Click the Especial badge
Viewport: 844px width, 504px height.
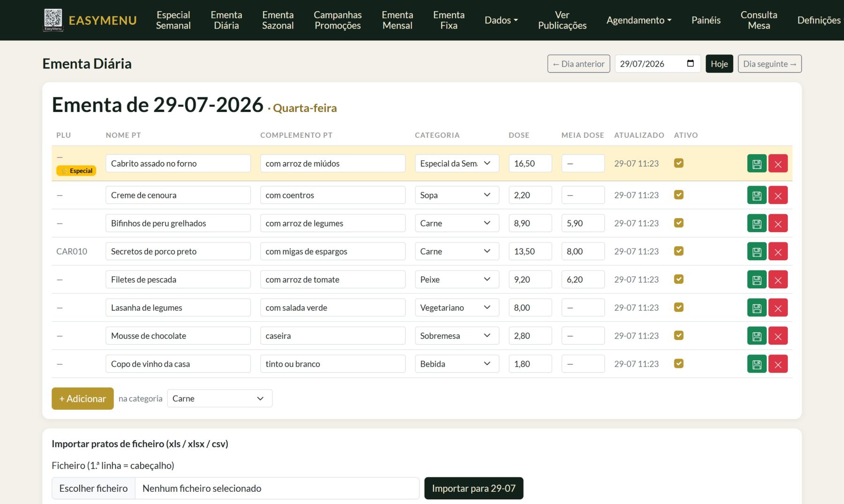coord(76,171)
